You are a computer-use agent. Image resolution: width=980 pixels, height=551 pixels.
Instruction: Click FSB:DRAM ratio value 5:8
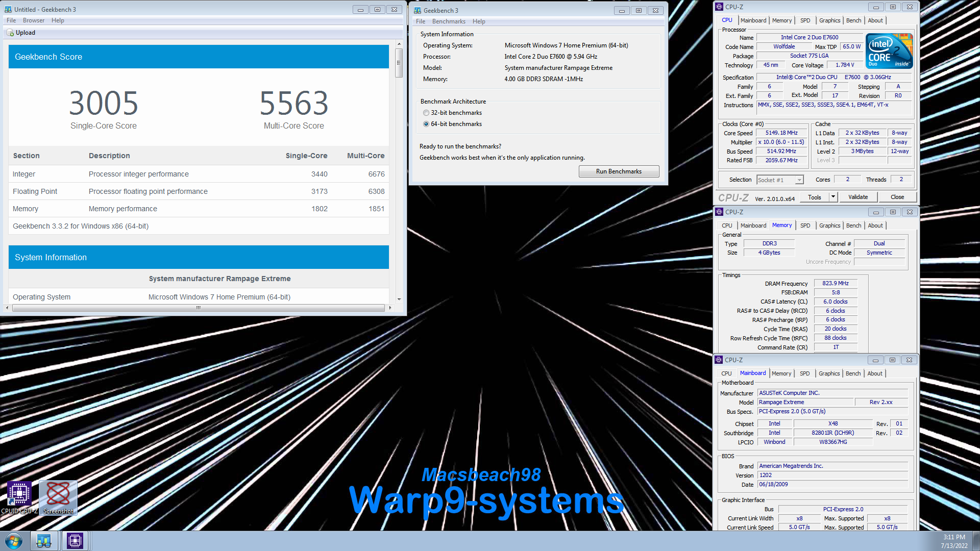(836, 293)
